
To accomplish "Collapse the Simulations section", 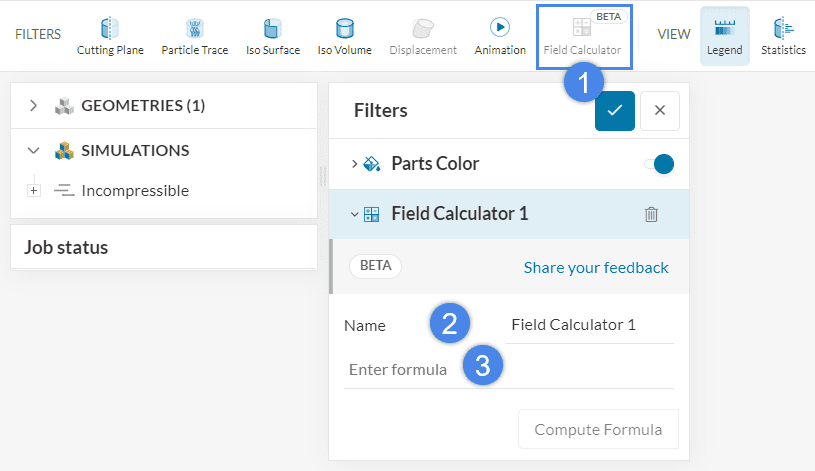I will (33, 151).
